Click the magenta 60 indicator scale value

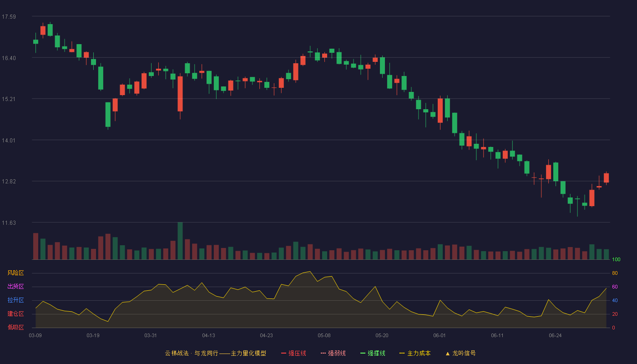(615, 287)
